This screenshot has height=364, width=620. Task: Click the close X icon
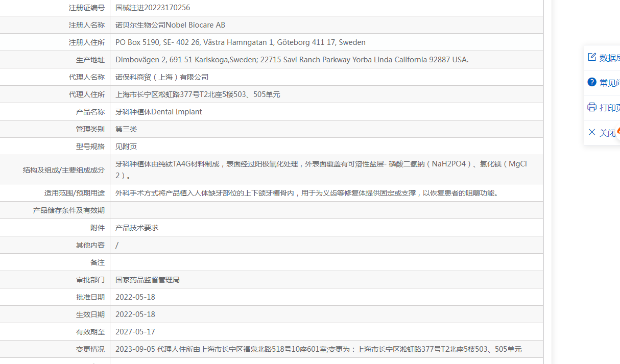tap(592, 132)
